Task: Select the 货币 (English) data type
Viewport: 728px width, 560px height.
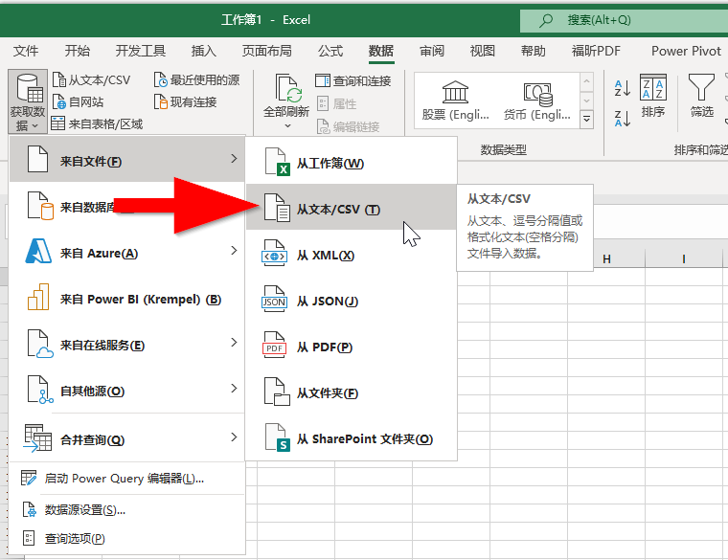Action: (536, 101)
